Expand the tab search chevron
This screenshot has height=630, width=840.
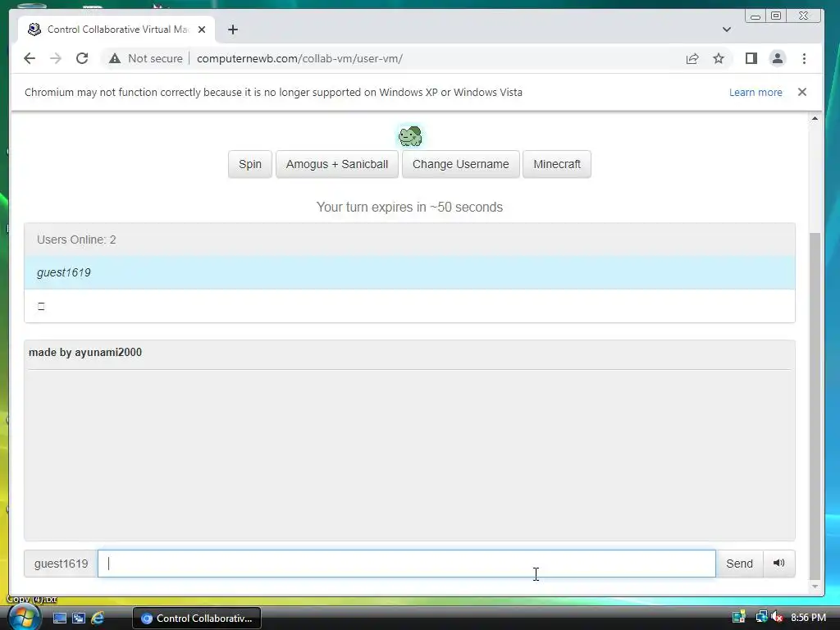tap(727, 30)
